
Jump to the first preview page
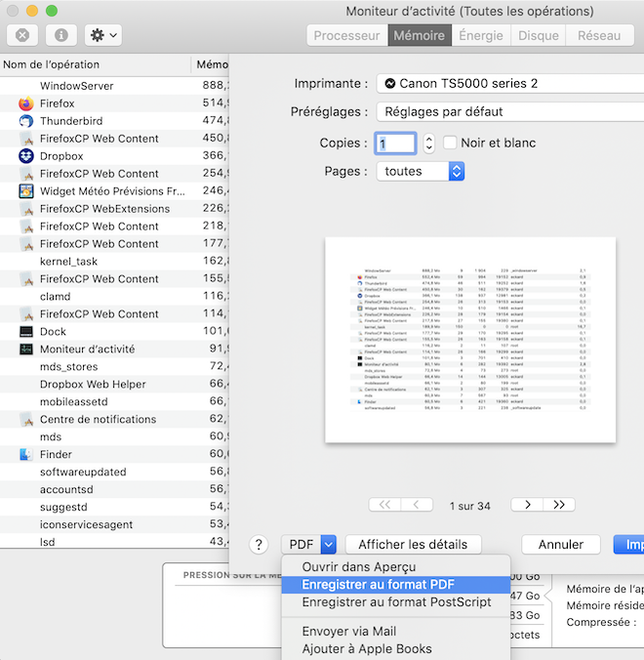click(384, 505)
